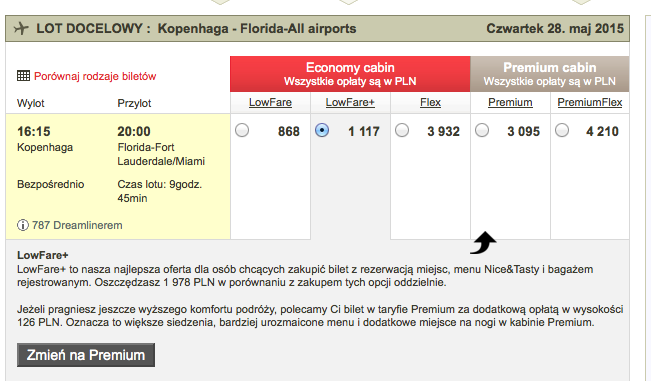This screenshot has width=651, height=381.
Task: Select the LowFare+ 1 117 radio button
Action: (x=322, y=130)
